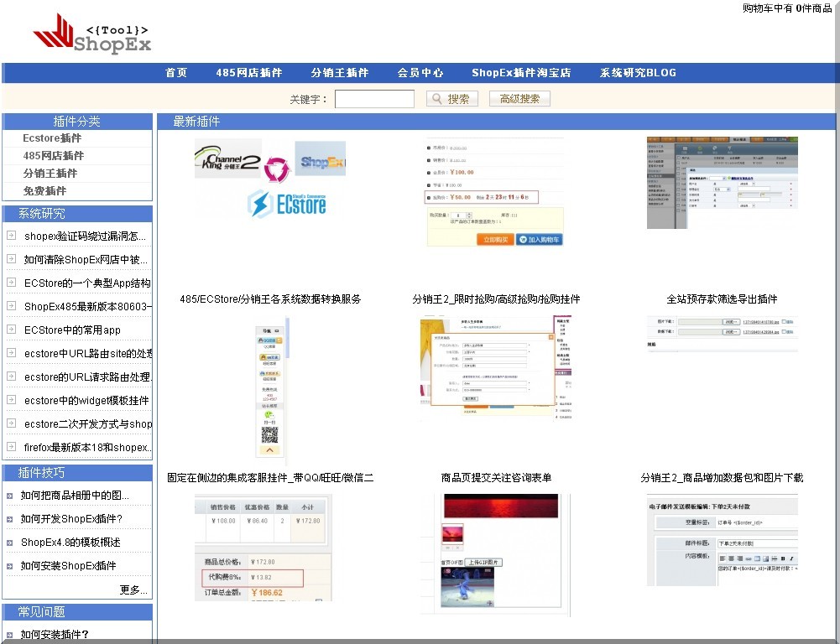
Task: Click arrow icon beside ecstore二次开发方式
Action: pos(11,423)
